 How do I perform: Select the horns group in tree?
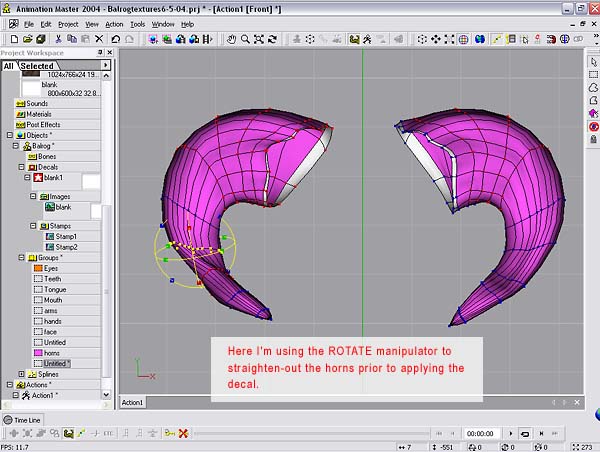(52, 352)
